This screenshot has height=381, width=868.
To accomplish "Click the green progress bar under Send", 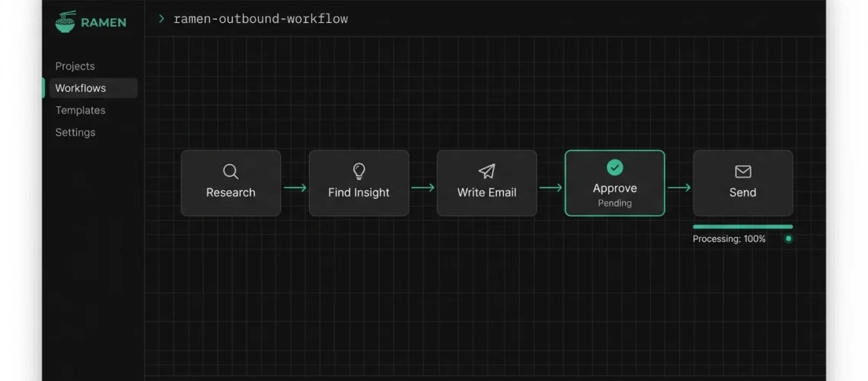I will coord(742,226).
